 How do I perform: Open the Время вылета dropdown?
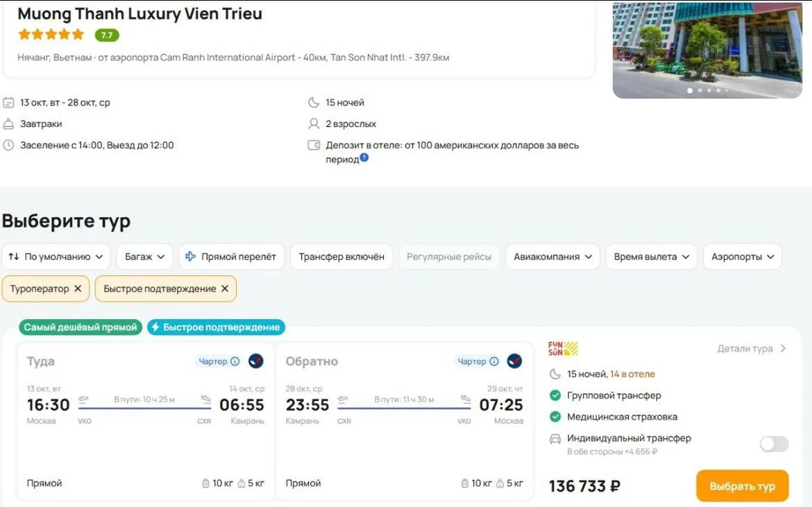(x=652, y=257)
